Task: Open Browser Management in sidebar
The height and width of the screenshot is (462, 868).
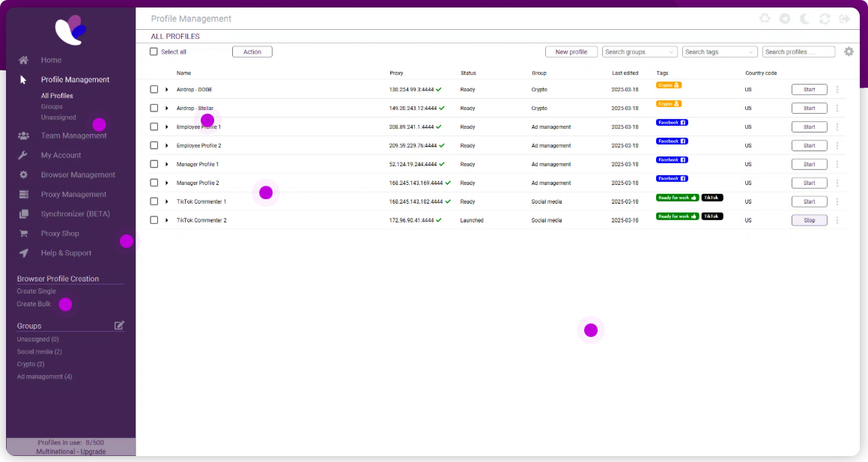Action: (x=78, y=174)
